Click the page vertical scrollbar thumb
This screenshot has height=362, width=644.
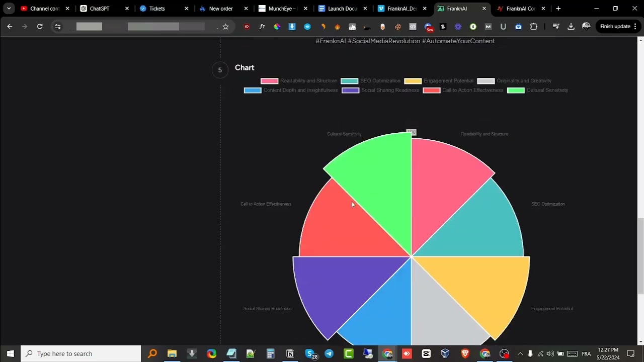[x=640, y=256]
